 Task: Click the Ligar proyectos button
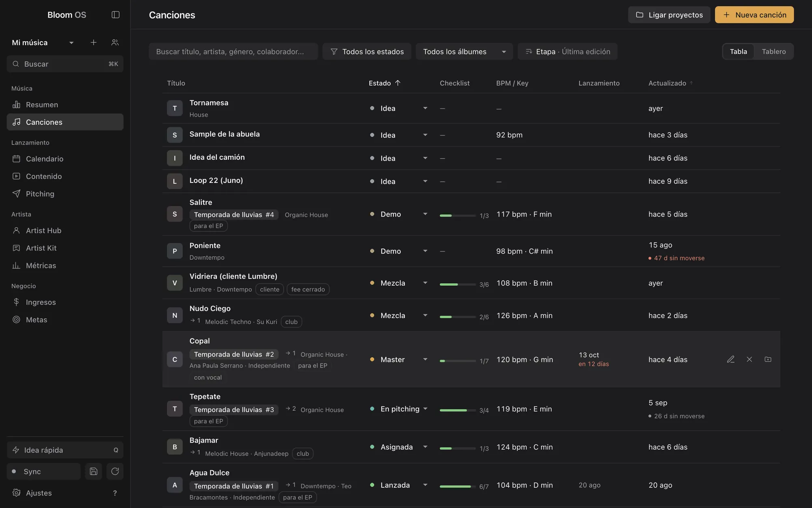pos(669,15)
